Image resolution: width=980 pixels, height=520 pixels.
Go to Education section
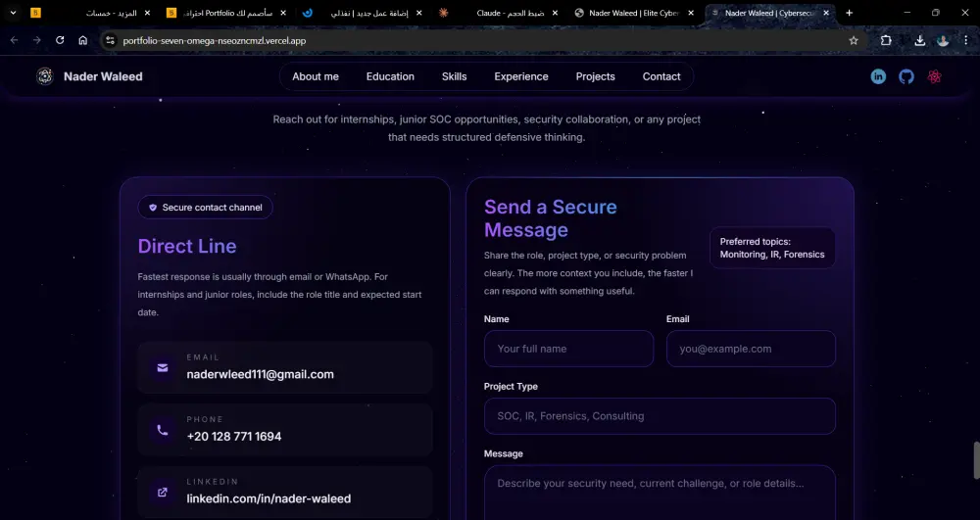click(x=390, y=76)
